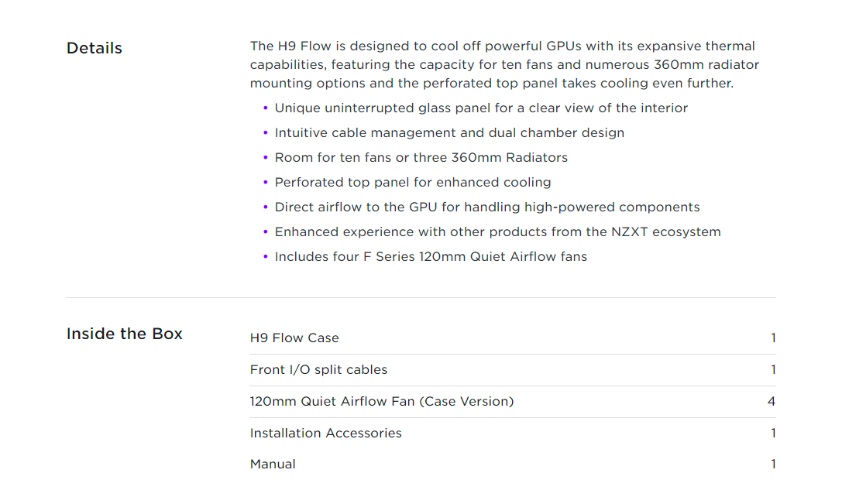Click the H9 Flow description paragraph
842x504 pixels.
505,64
